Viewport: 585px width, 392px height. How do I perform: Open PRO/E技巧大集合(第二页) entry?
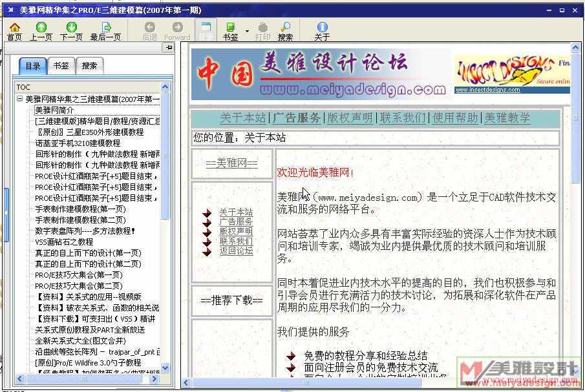79,286
